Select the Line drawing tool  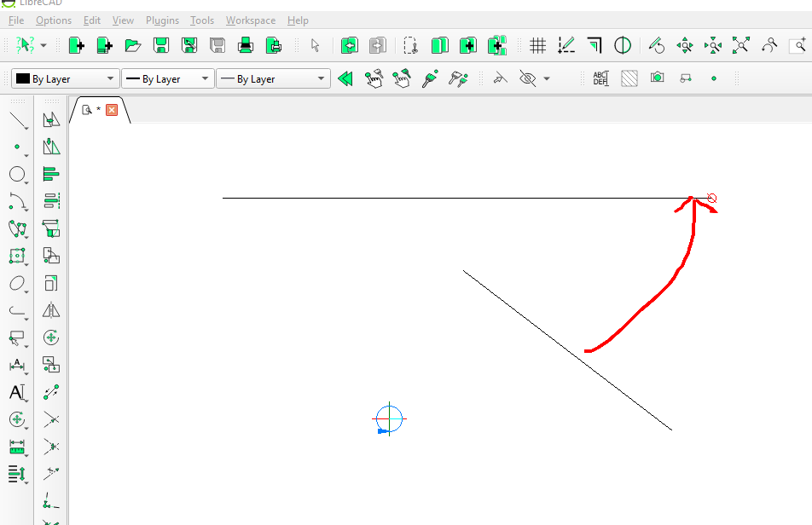(x=17, y=119)
